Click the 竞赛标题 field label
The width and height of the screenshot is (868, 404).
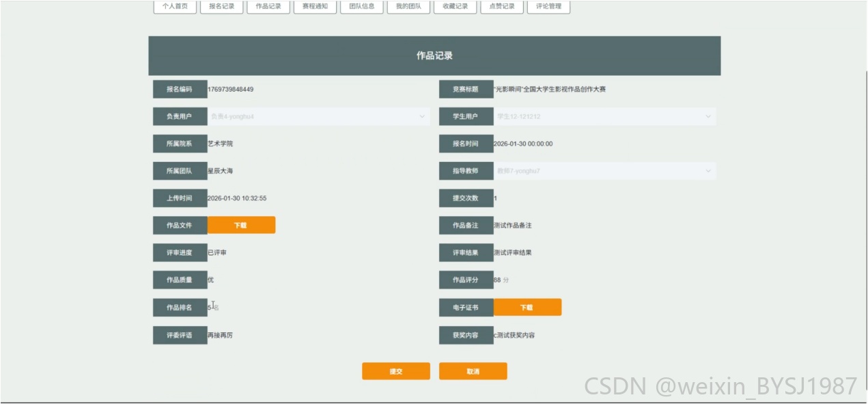click(x=466, y=89)
